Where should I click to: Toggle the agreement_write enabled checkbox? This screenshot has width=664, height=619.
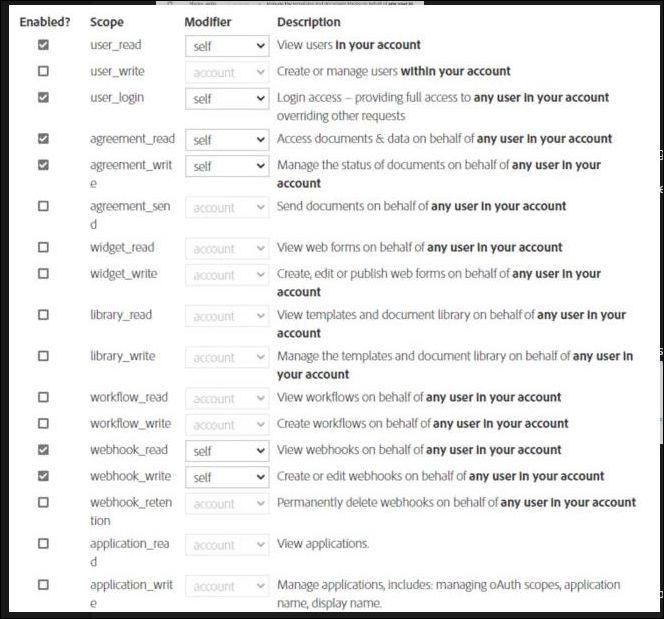coord(43,165)
